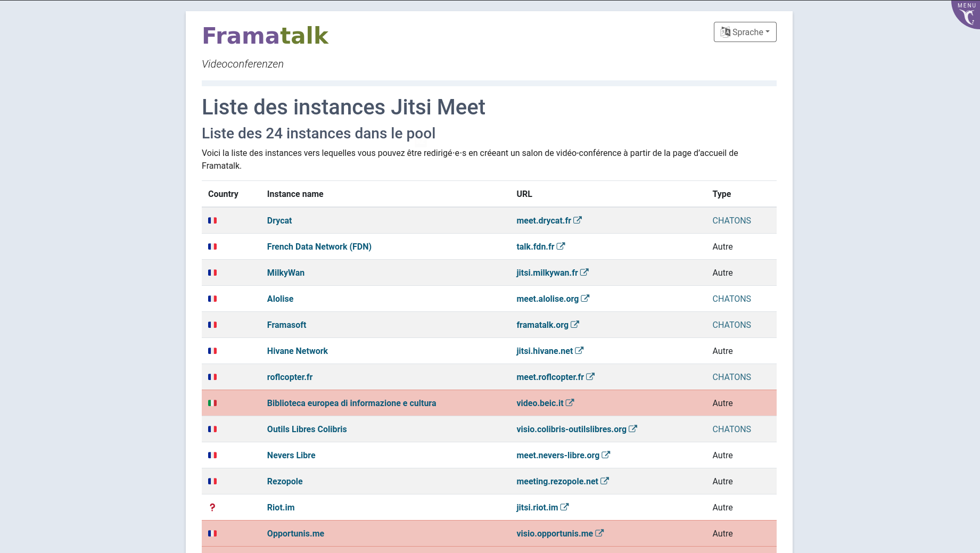Click the French flag in the Opportunis.me row
980x553 pixels.
tap(212, 533)
